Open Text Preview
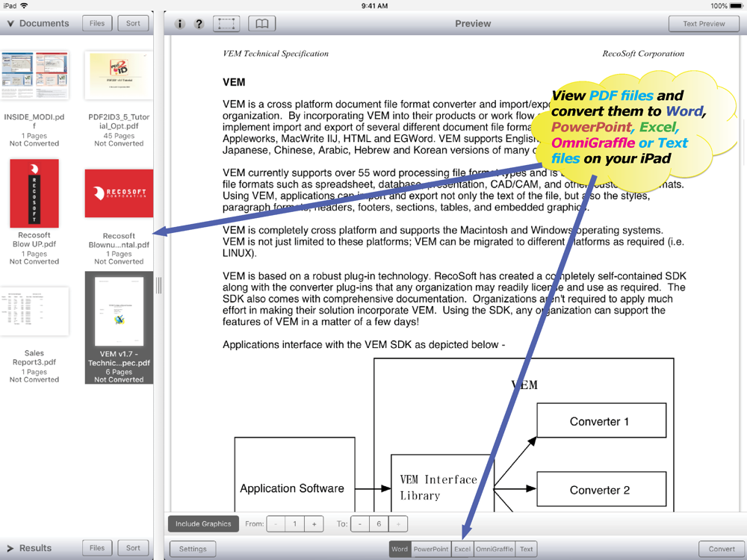The height and width of the screenshot is (560, 747). (x=704, y=24)
